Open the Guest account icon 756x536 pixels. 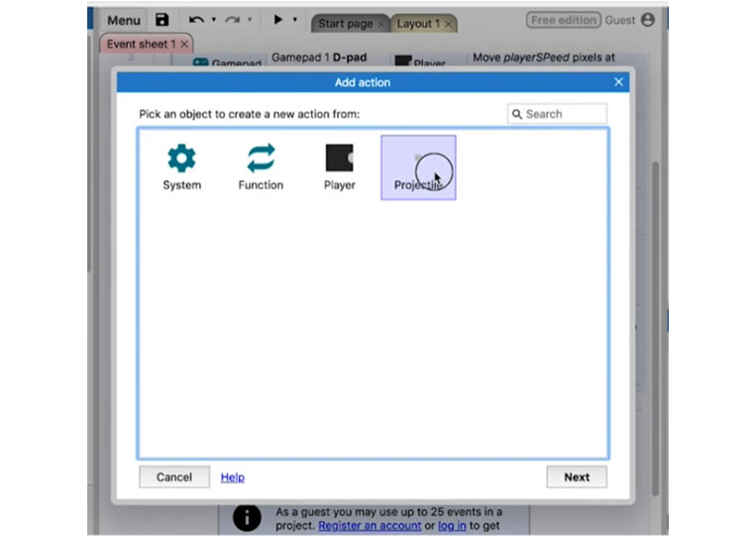[x=648, y=20]
